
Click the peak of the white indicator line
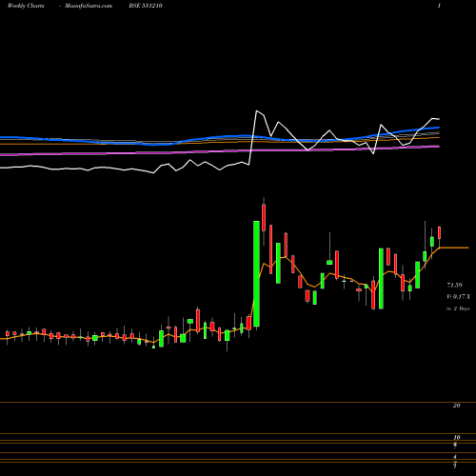point(256,111)
